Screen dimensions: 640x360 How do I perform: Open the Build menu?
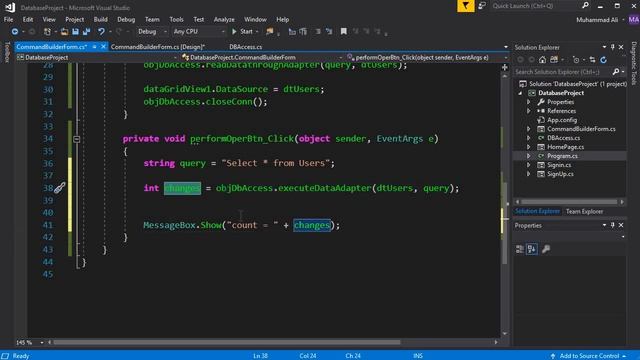100,19
